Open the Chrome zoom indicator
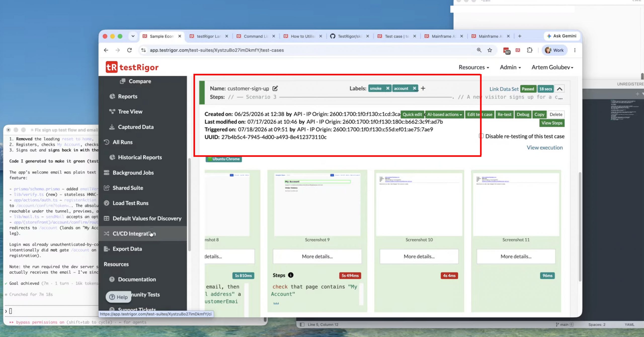This screenshot has height=337, width=644. pos(479,50)
